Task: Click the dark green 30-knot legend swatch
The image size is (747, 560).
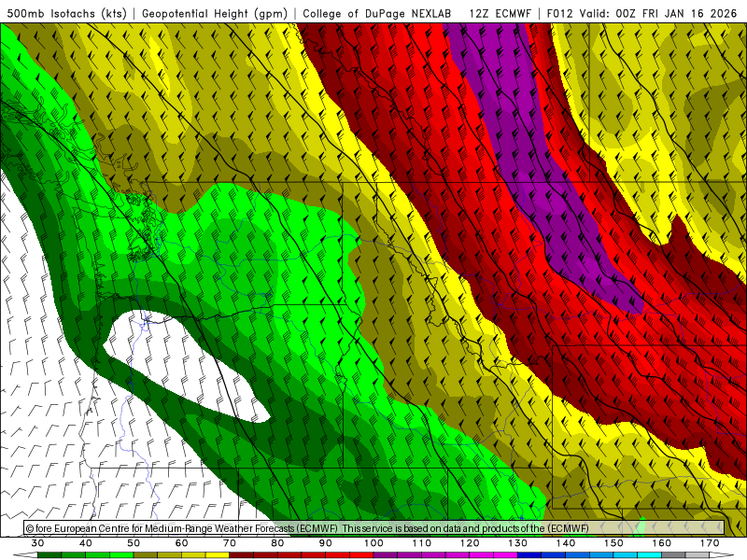Action: tap(49, 555)
